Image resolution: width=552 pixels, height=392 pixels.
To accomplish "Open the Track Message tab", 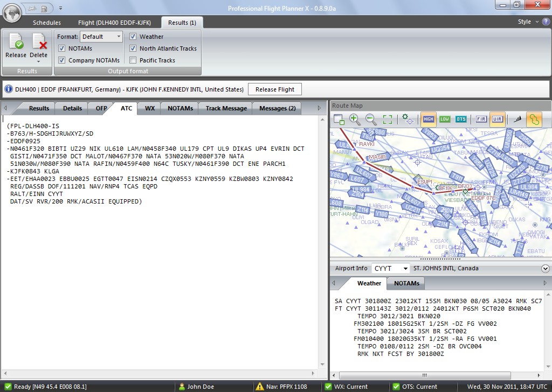I will click(x=226, y=108).
